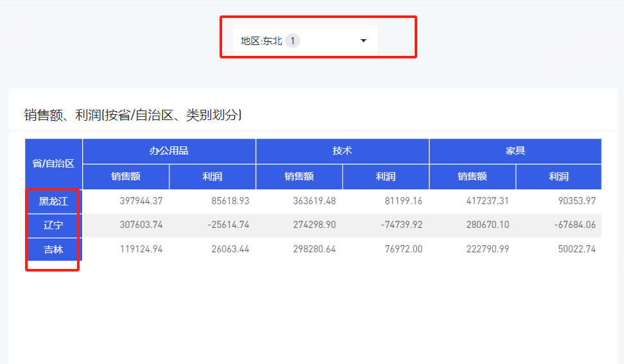This screenshot has height=364, width=624.
Task: Click the 销售额 header under 家具
Action: pyautogui.click(x=472, y=177)
